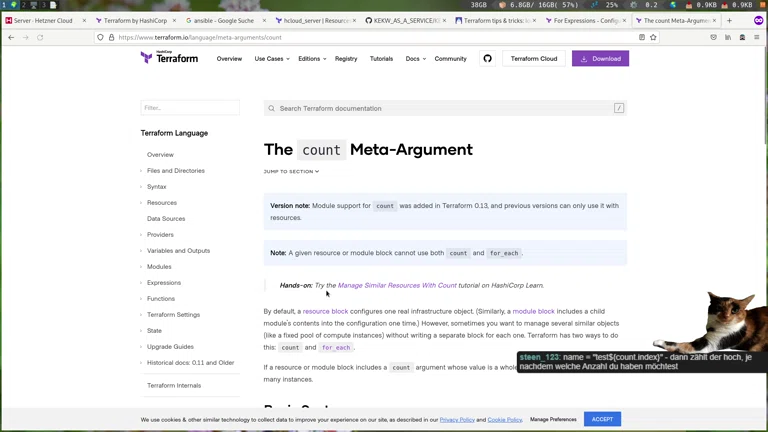Reload the page with refresh icon
The width and height of the screenshot is (768, 432).
click(40, 37)
